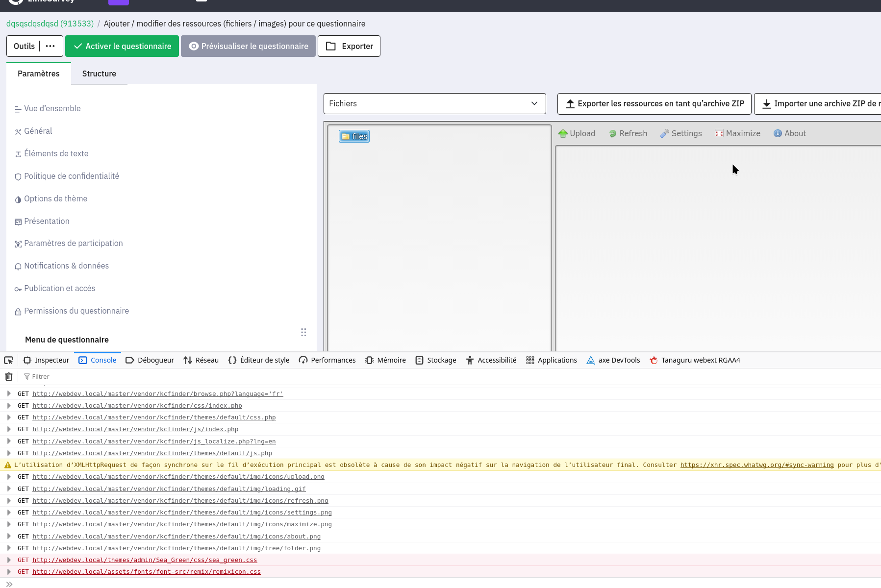Expand the browse.php GET request entry
This screenshot has height=588, width=881.
[9, 393]
